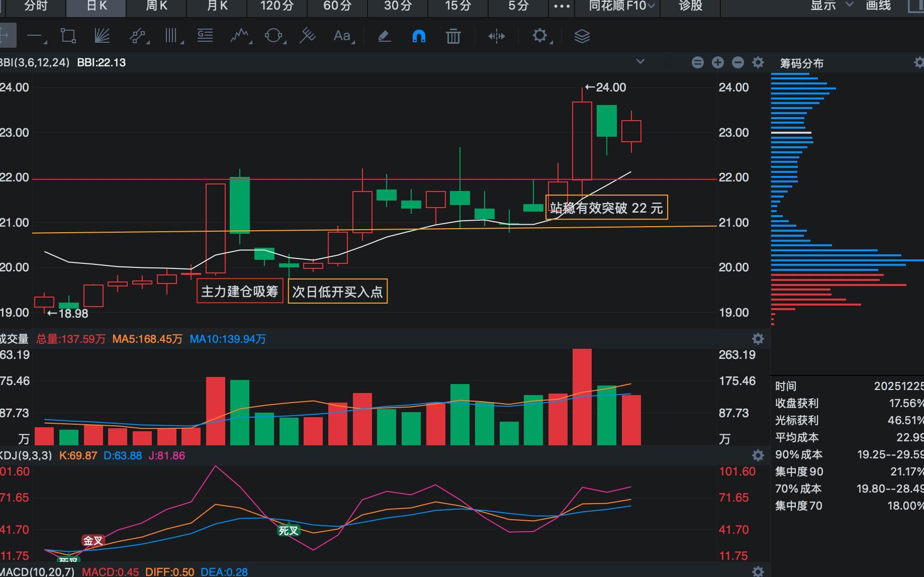The width and height of the screenshot is (924, 577).
Task: Click the 平均成本 row label
Action: [797, 437]
